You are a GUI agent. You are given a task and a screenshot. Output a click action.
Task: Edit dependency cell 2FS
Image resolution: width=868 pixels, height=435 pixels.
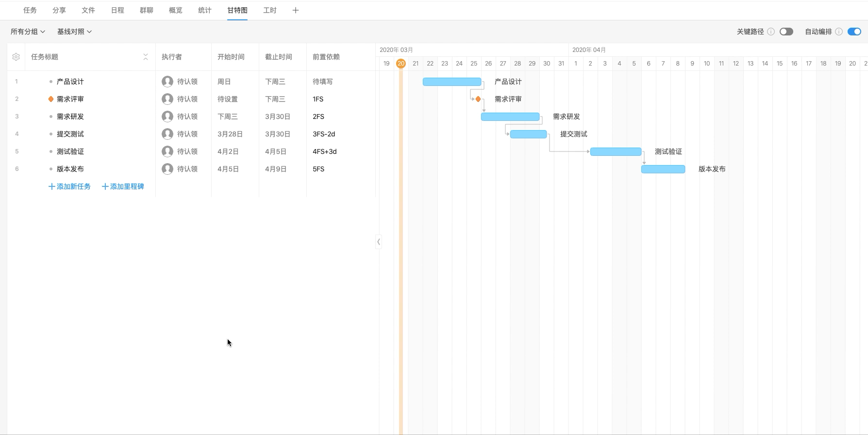click(318, 117)
